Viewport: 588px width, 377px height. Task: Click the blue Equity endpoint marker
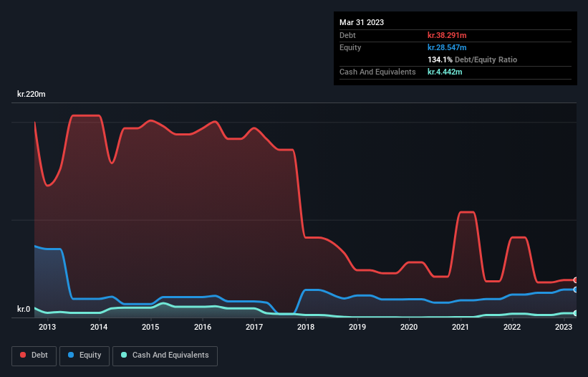(x=576, y=290)
